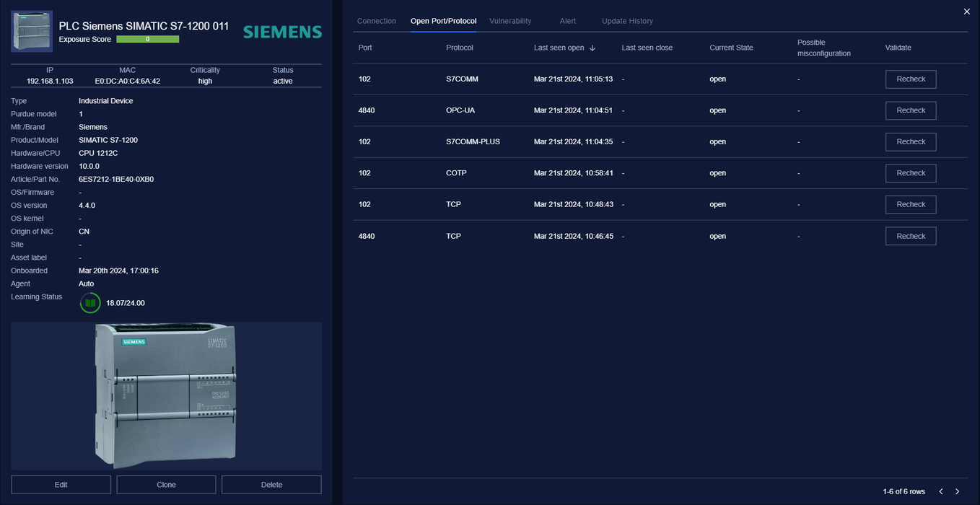980x505 pixels.
Task: Click the sort arrow beside Last seen open
Action: [592, 48]
